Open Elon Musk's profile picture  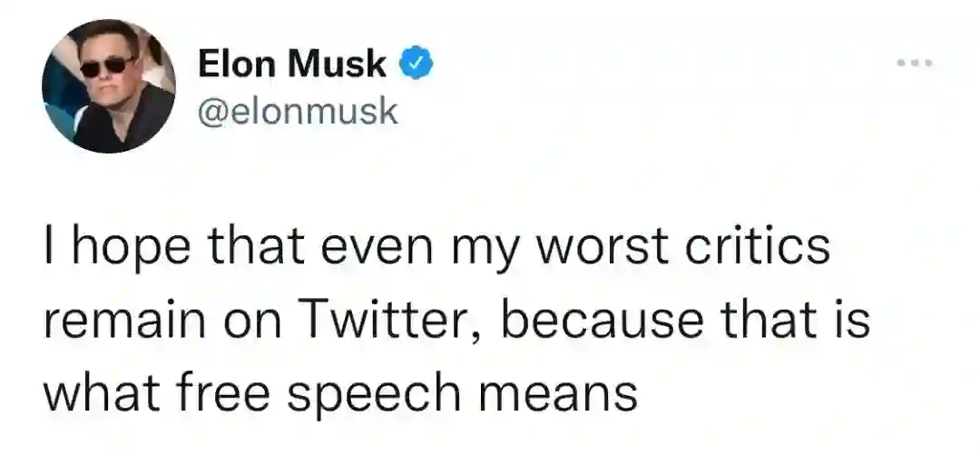pos(108,84)
